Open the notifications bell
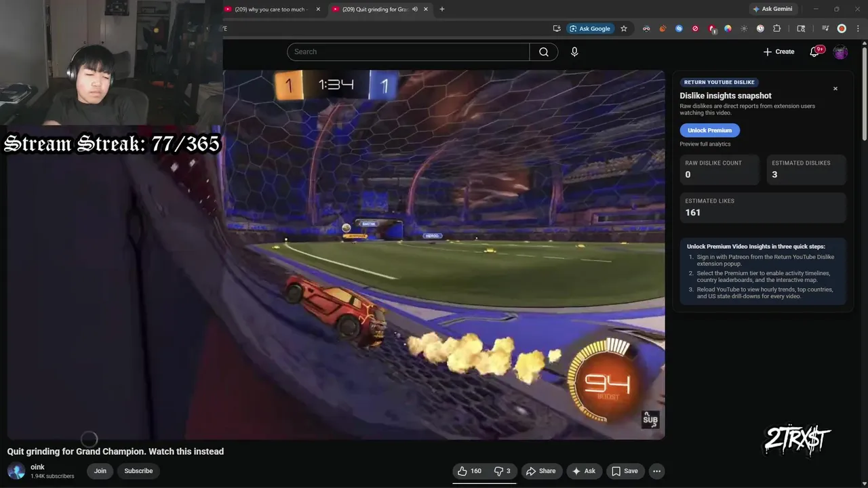This screenshot has height=488, width=868. pos(815,52)
